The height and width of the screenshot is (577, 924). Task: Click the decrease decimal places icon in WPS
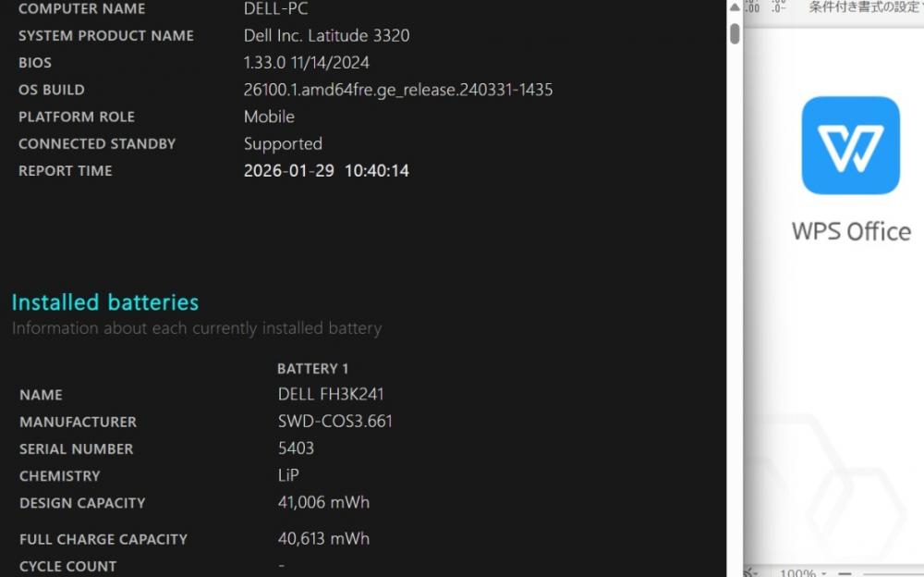coord(778,6)
